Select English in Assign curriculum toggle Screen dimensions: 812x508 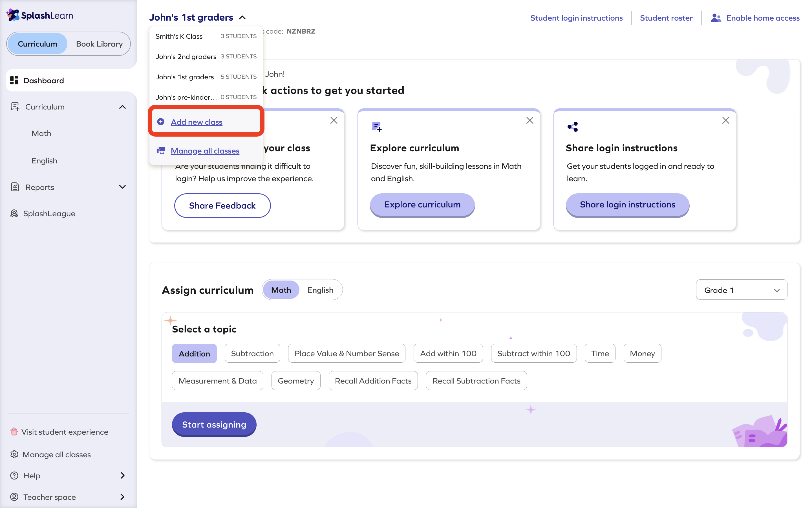click(321, 290)
